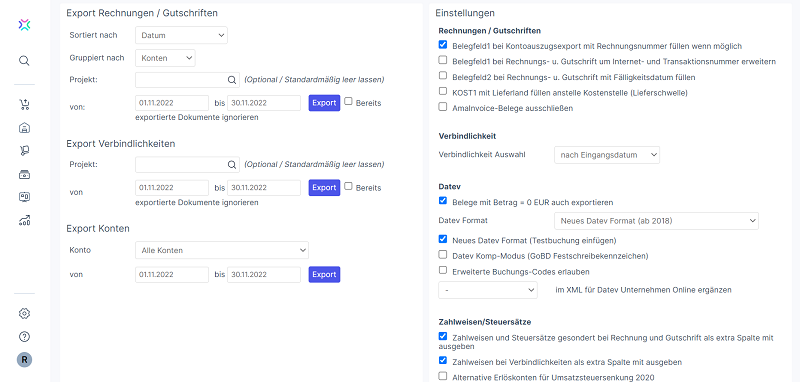Open the Datev Format dropdown
Viewport: 800px width, 382px height.
pos(657,221)
